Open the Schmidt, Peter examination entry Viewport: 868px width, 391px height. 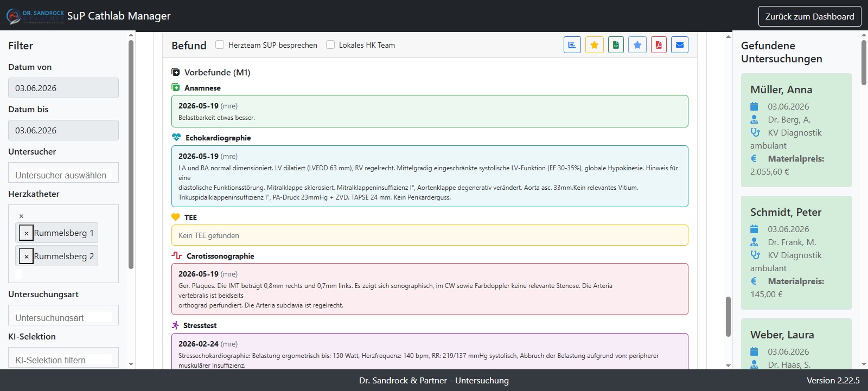point(796,253)
